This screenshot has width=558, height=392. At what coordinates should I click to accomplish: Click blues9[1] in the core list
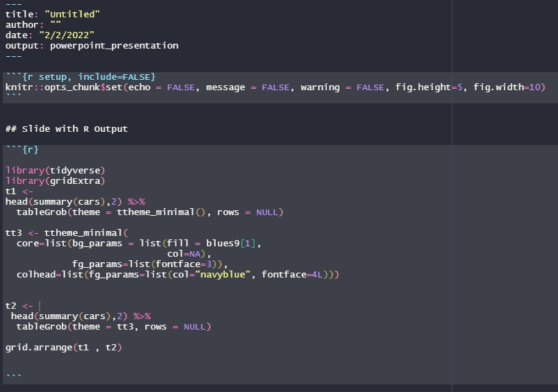click(230, 244)
